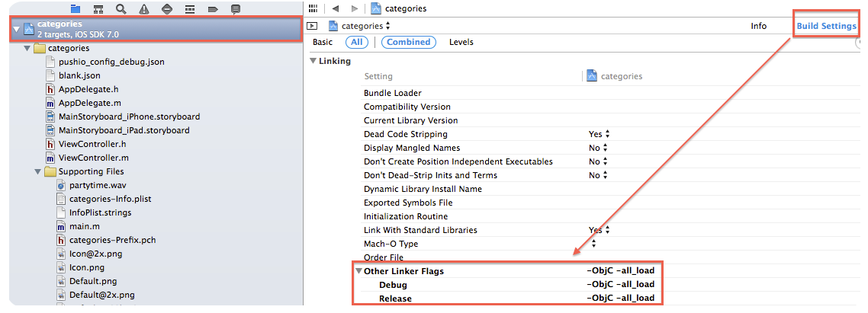The width and height of the screenshot is (868, 313).
Task: Collapse the categories project disclosure triangle
Action: (x=17, y=29)
